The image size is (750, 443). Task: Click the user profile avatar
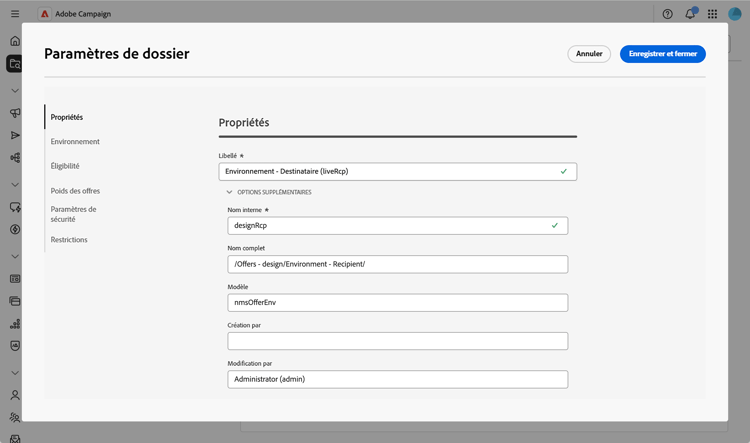pos(735,14)
